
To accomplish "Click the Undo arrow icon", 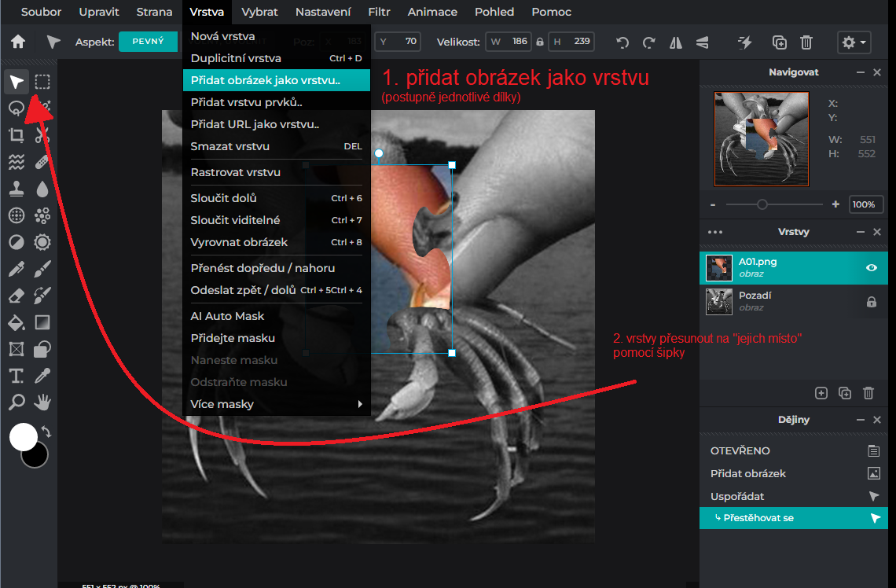I will coord(622,42).
